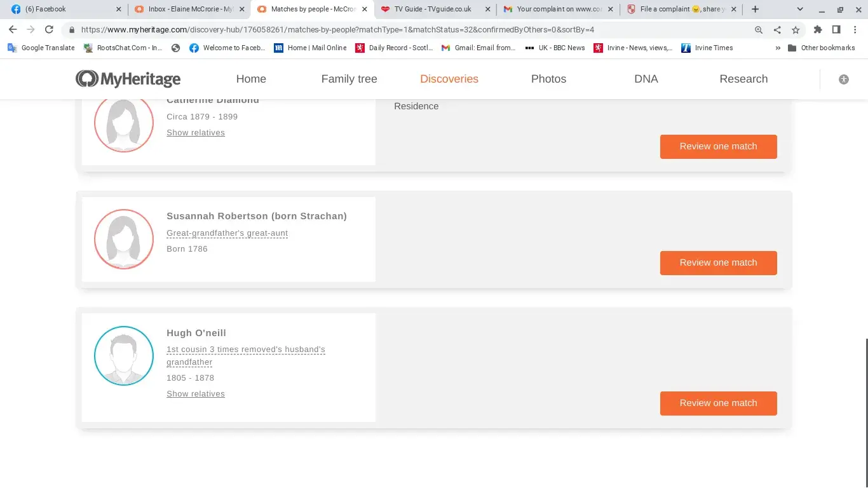The image size is (868, 488).
Task: Click Great-grandfather's great-aunt relationship link
Action: pos(227,233)
